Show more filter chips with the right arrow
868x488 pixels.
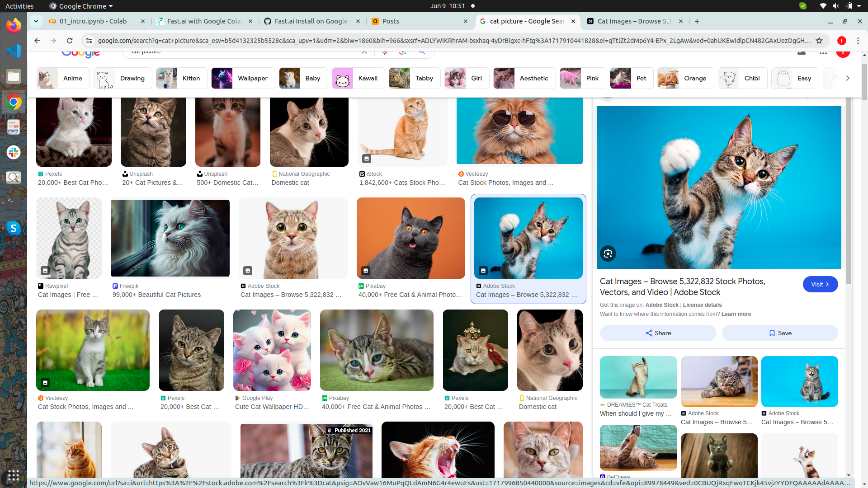848,78
